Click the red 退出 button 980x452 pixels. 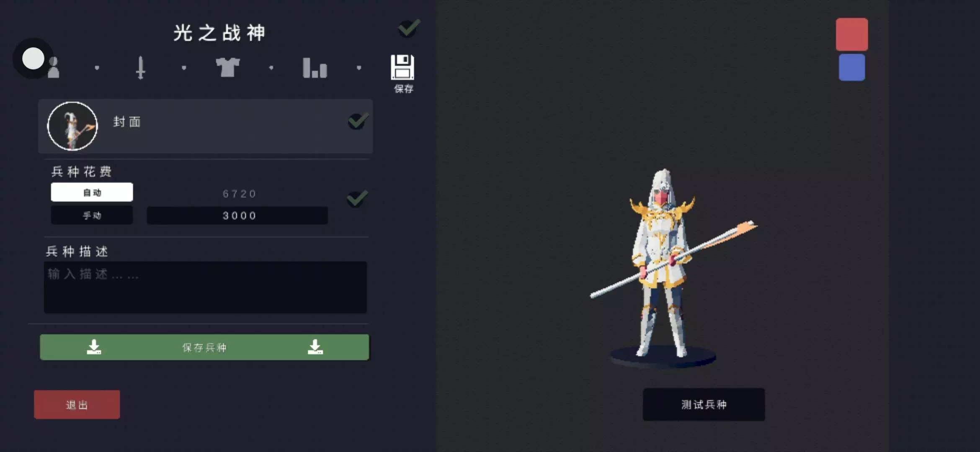point(77,404)
